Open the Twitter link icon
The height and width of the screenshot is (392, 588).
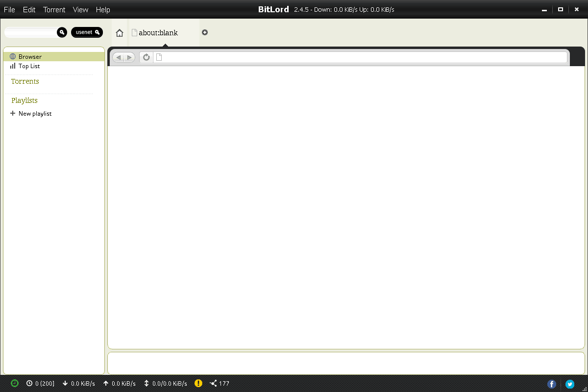(570, 384)
